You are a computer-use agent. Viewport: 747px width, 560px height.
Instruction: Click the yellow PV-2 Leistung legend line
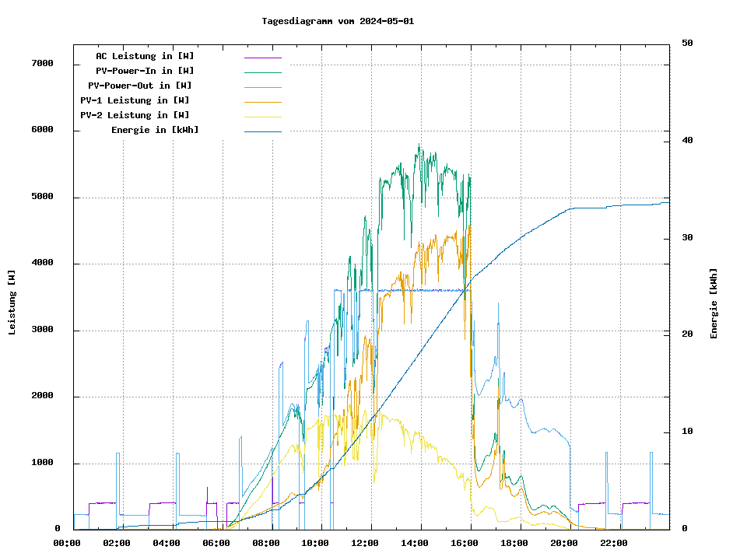262,117
